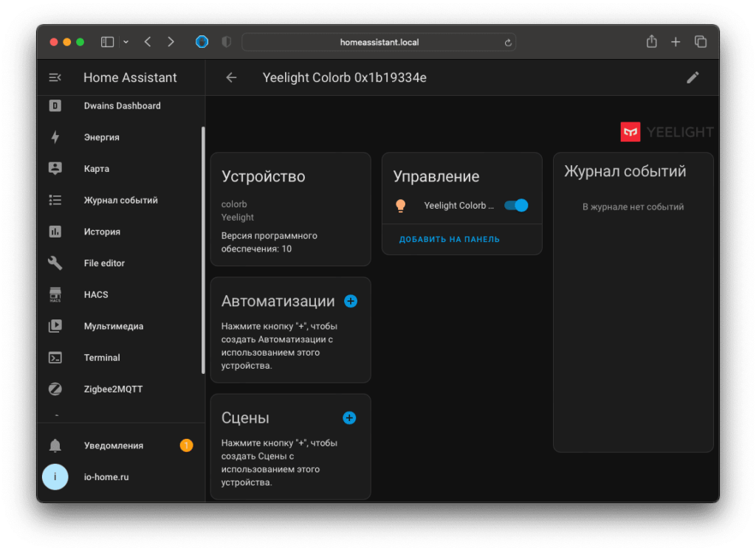756x551 pixels.
Task: Click the io-home.ru profile name
Action: pos(106,477)
